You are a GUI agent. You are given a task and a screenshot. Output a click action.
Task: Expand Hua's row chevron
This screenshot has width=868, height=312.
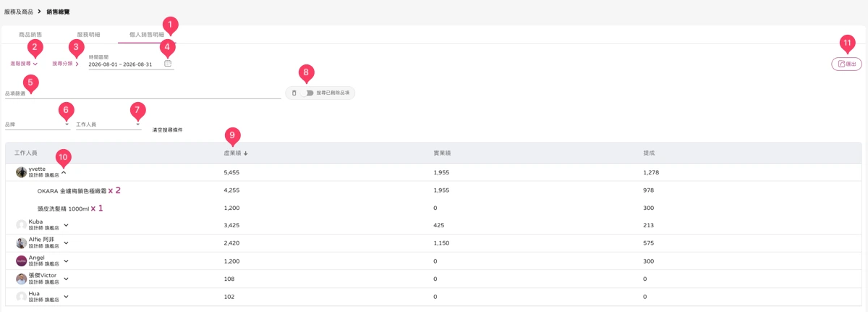pyautogui.click(x=66, y=296)
